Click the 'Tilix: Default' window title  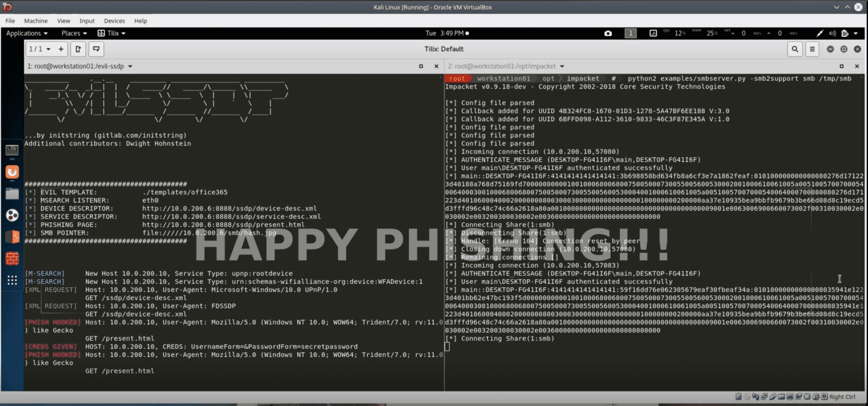(444, 49)
